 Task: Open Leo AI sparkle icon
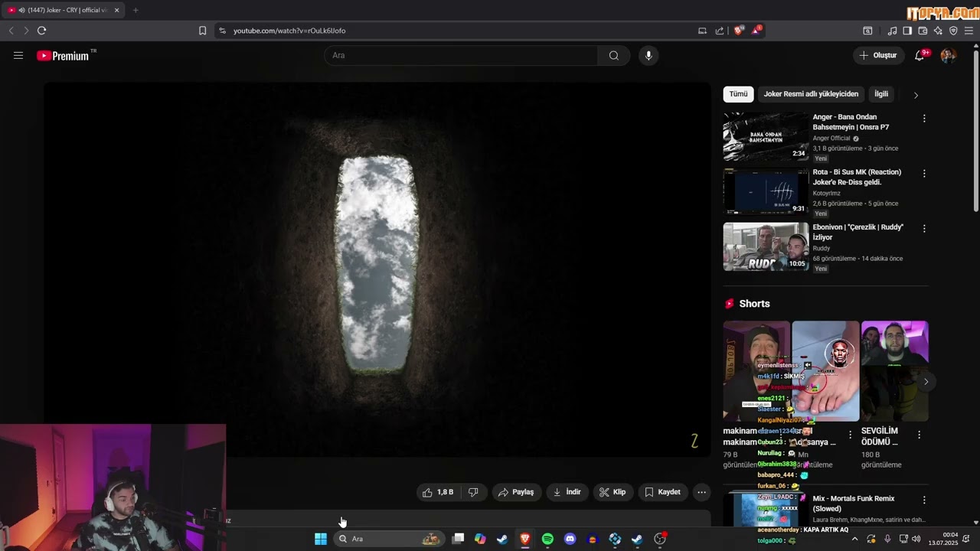tap(938, 31)
